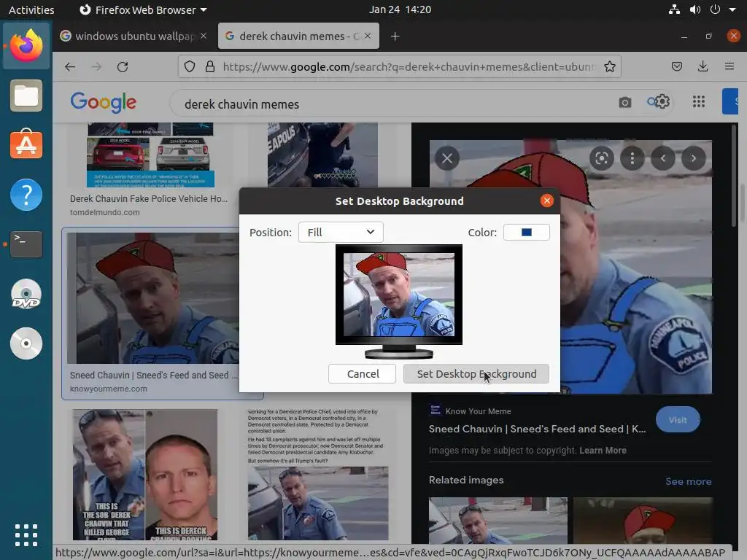Image resolution: width=747 pixels, height=560 pixels.
Task: Open the Files app in the dock
Action: pyautogui.click(x=26, y=96)
